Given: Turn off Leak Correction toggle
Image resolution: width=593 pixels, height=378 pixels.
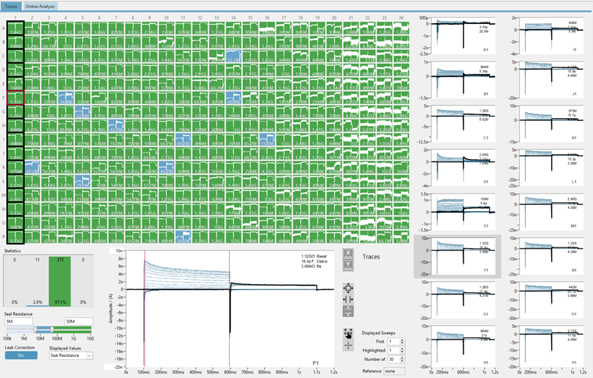Looking at the screenshot, I should 21,355.
